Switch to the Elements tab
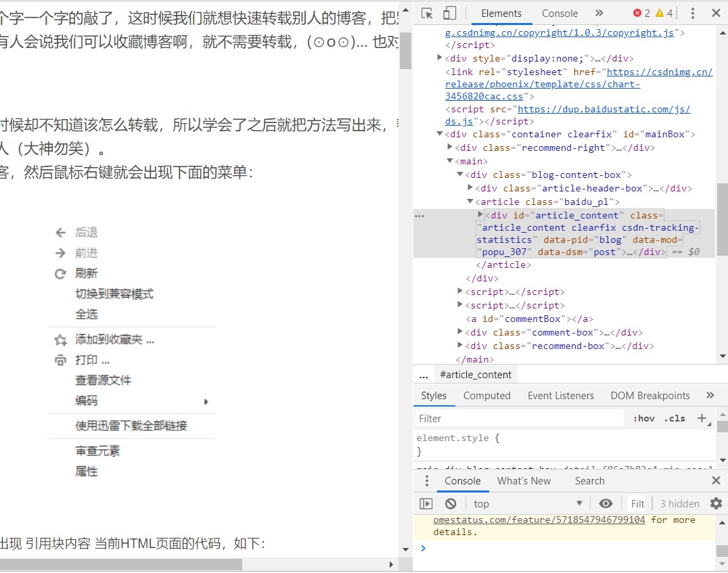 (x=501, y=14)
